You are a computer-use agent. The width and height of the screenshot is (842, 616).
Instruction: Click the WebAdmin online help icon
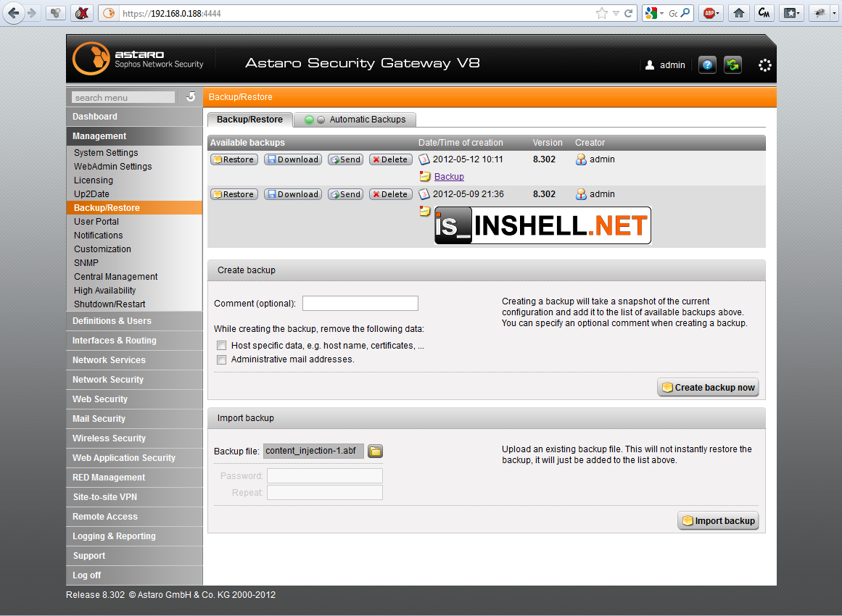coord(707,65)
